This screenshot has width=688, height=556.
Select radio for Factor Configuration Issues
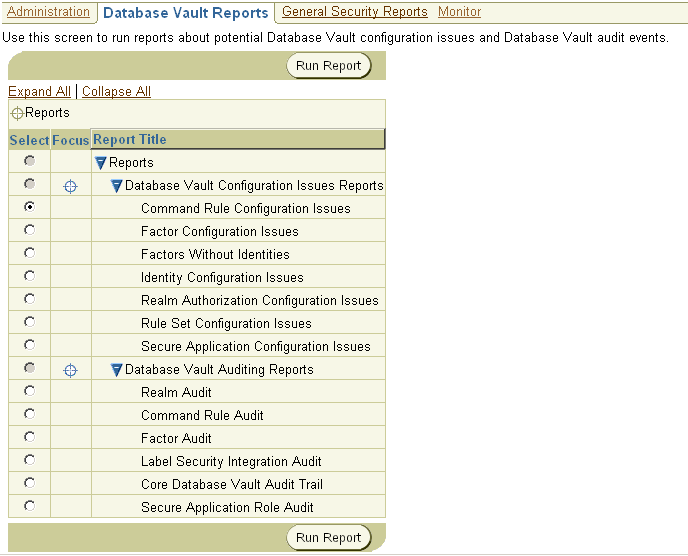29,230
